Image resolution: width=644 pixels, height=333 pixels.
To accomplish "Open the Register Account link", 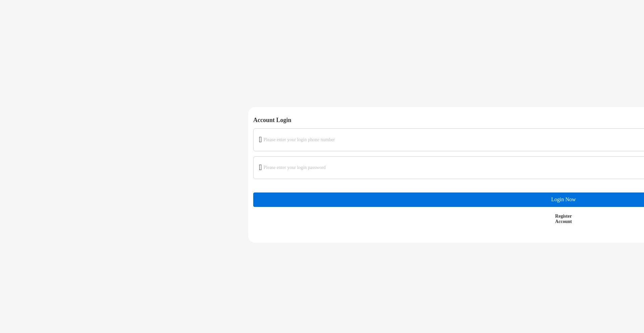I will pos(563,219).
